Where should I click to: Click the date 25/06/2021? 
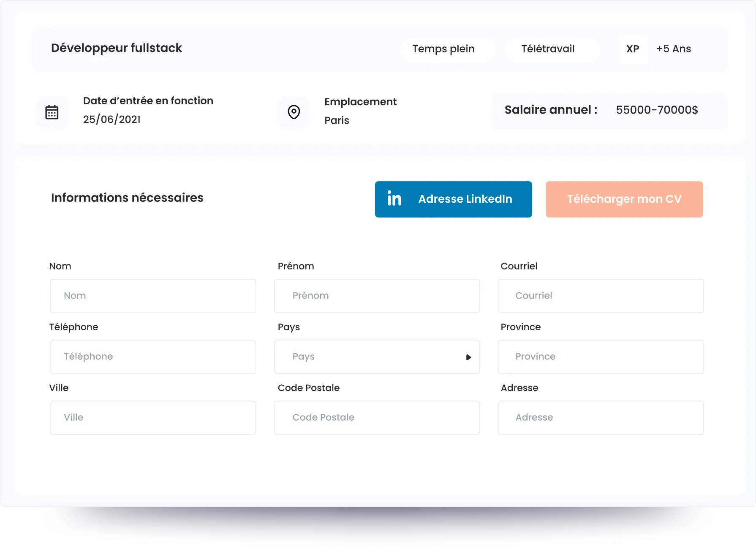(112, 120)
